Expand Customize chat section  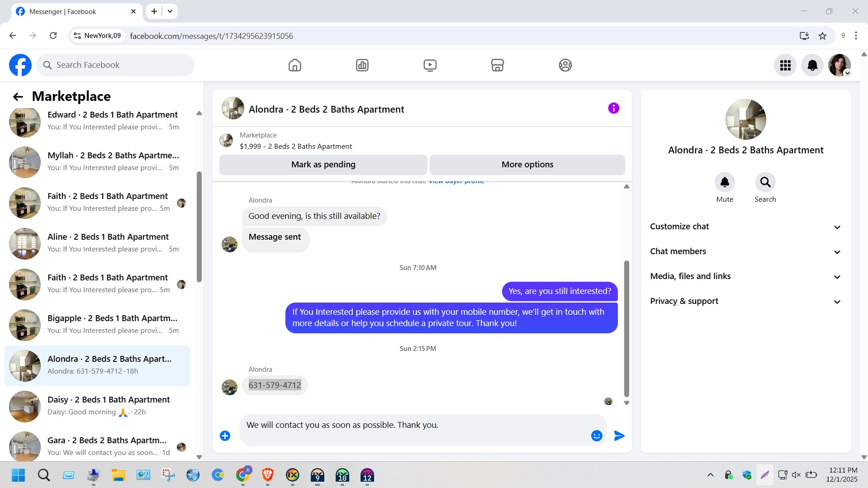click(745, 227)
